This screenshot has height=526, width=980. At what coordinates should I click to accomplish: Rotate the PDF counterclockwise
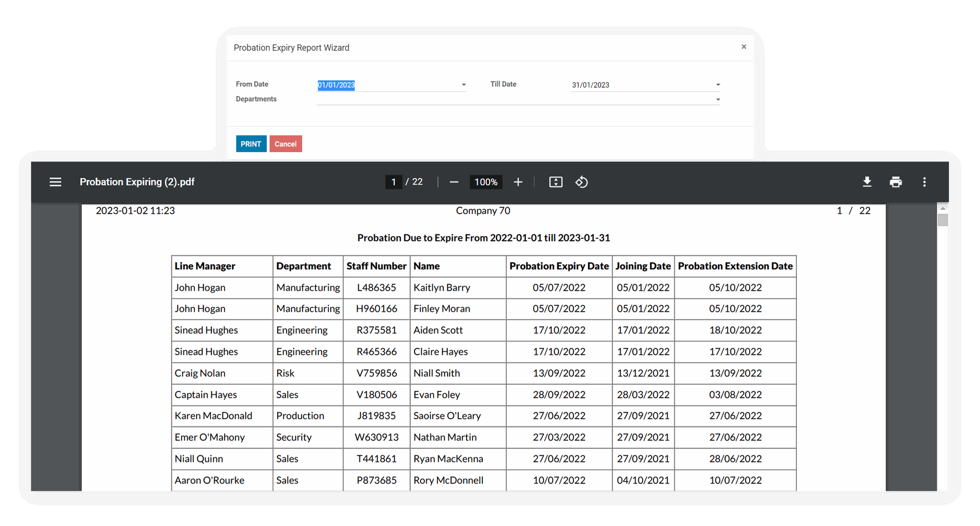(x=582, y=182)
